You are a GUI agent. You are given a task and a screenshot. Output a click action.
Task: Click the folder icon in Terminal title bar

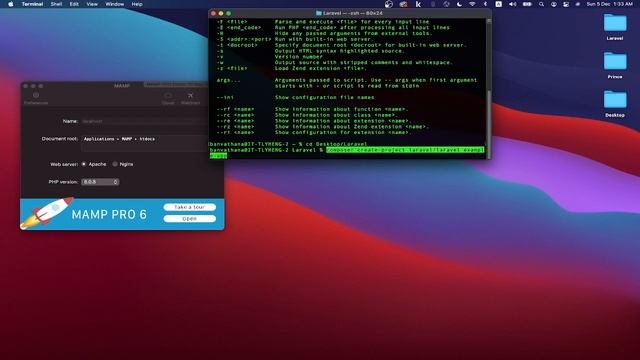[319, 13]
